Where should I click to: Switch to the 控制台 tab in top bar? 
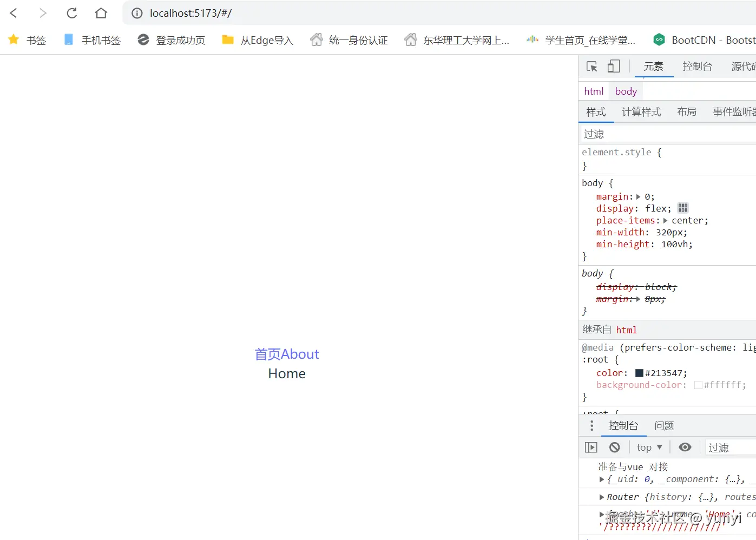tap(697, 67)
